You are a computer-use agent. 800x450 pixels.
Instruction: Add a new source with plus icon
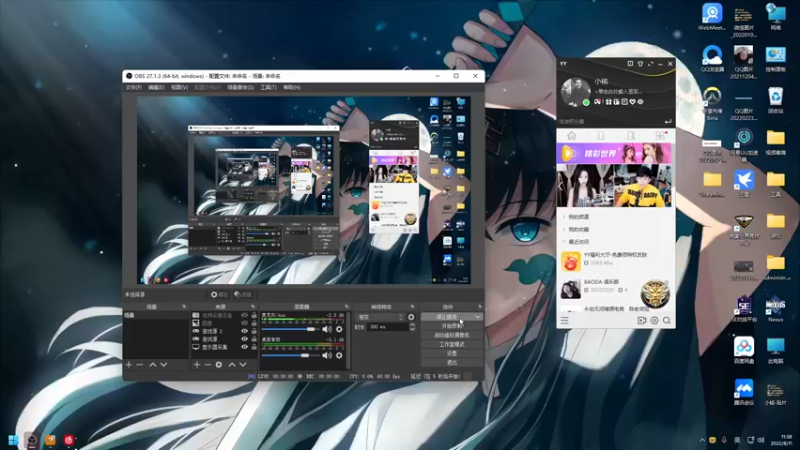[x=197, y=365]
